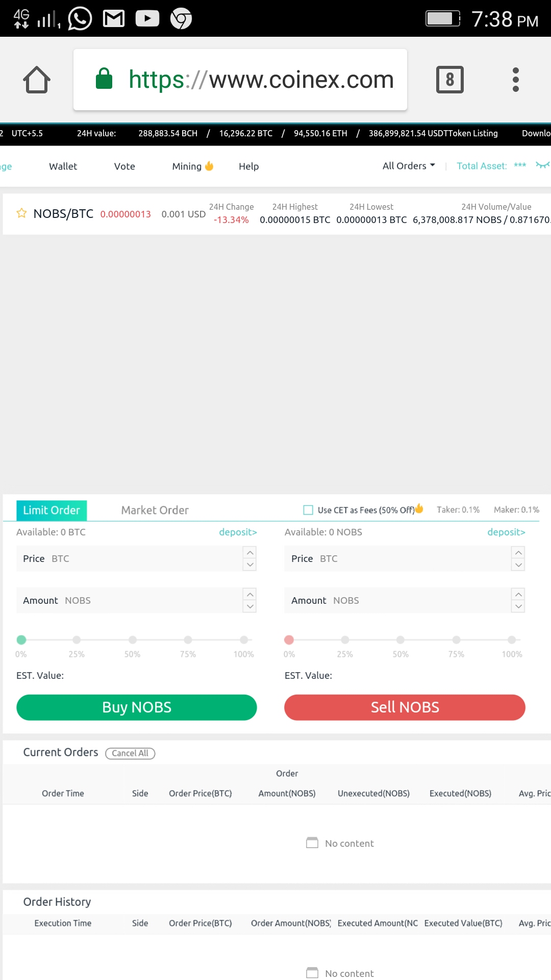Click Execution Time column header in Order History

[x=63, y=923]
